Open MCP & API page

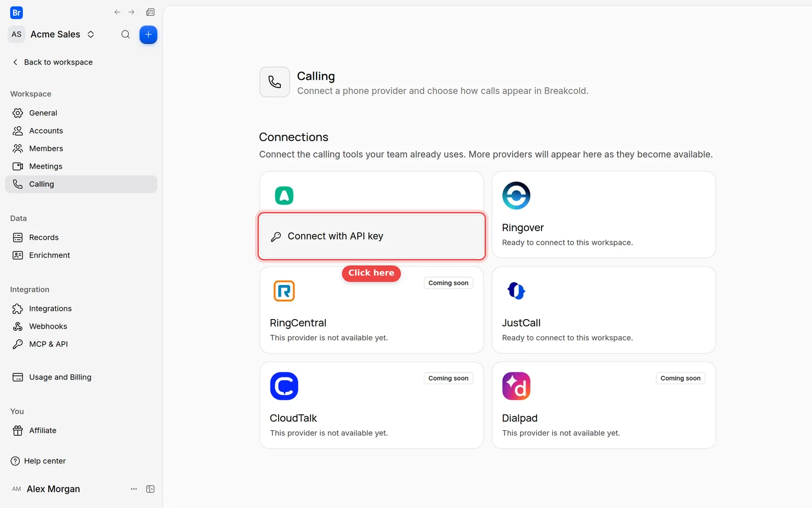tap(81, 344)
